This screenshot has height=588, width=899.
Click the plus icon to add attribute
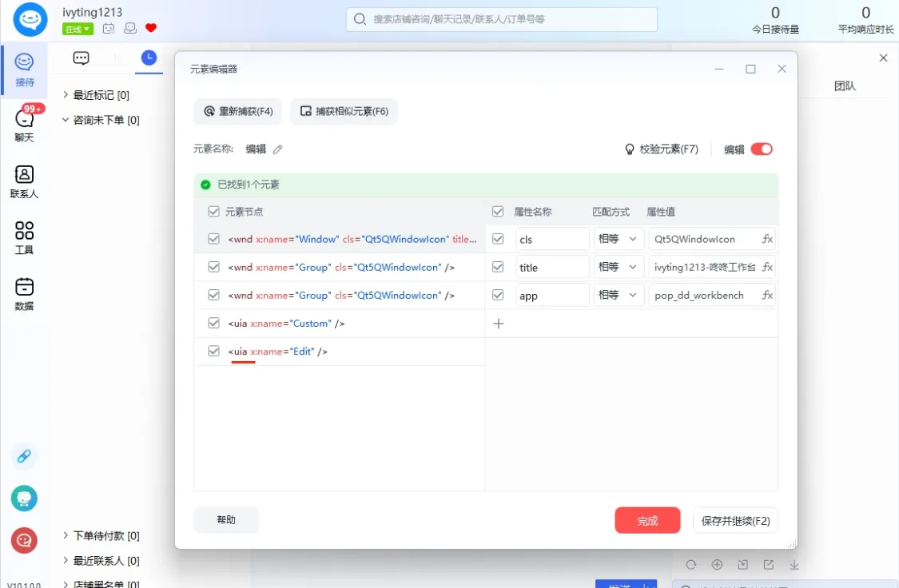click(499, 324)
